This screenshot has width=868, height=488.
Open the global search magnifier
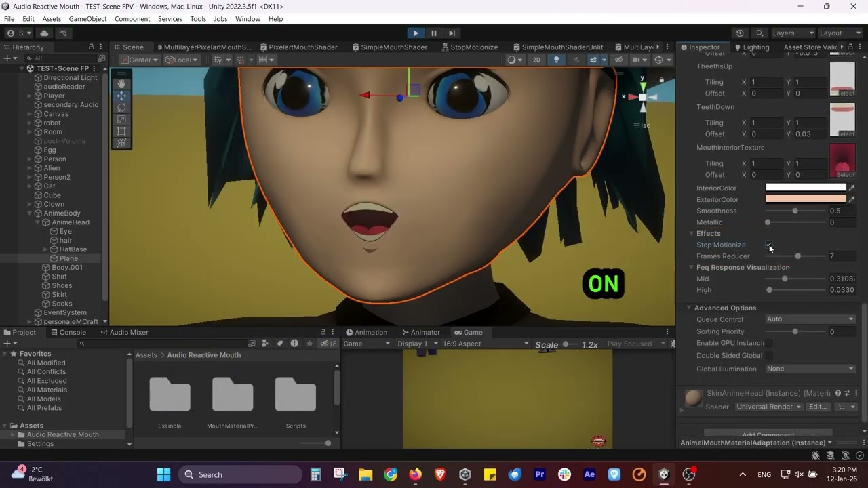point(759,33)
